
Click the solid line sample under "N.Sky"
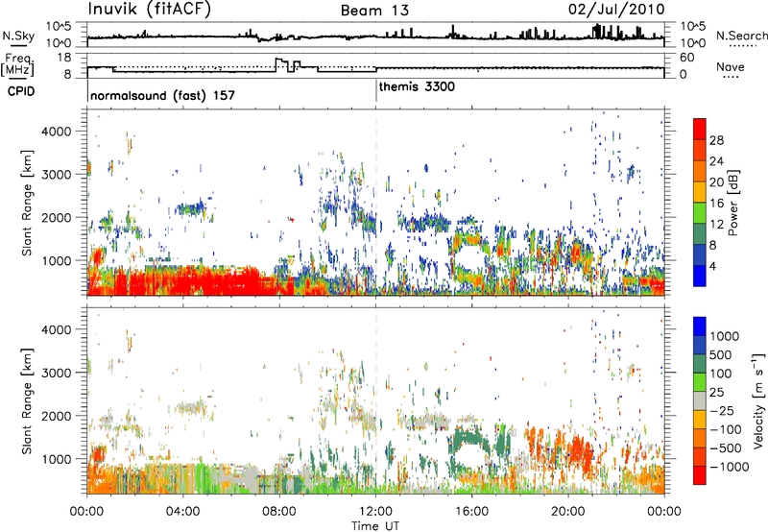[18, 46]
